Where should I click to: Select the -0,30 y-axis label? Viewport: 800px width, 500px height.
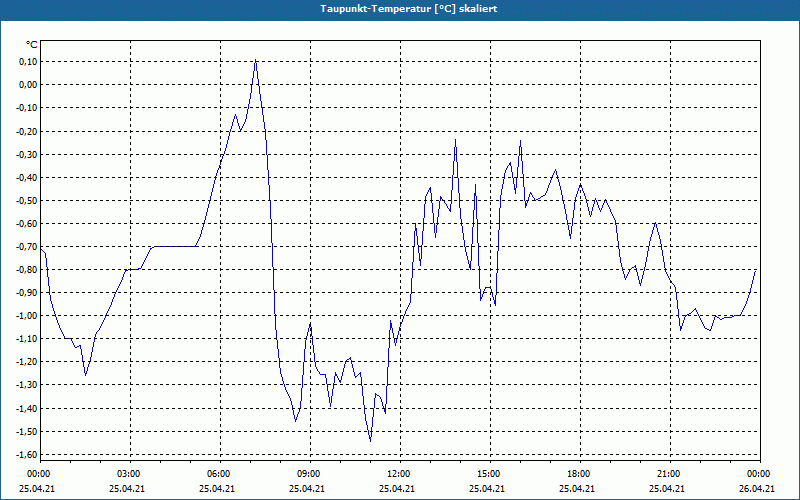click(x=26, y=154)
